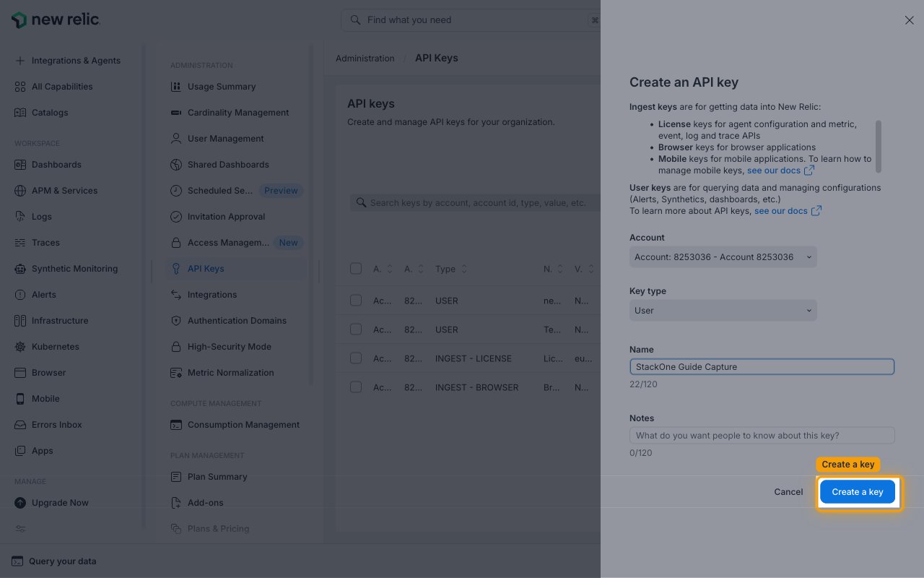This screenshot has width=924, height=578.
Task: Click the Notes input field
Action: click(762, 436)
